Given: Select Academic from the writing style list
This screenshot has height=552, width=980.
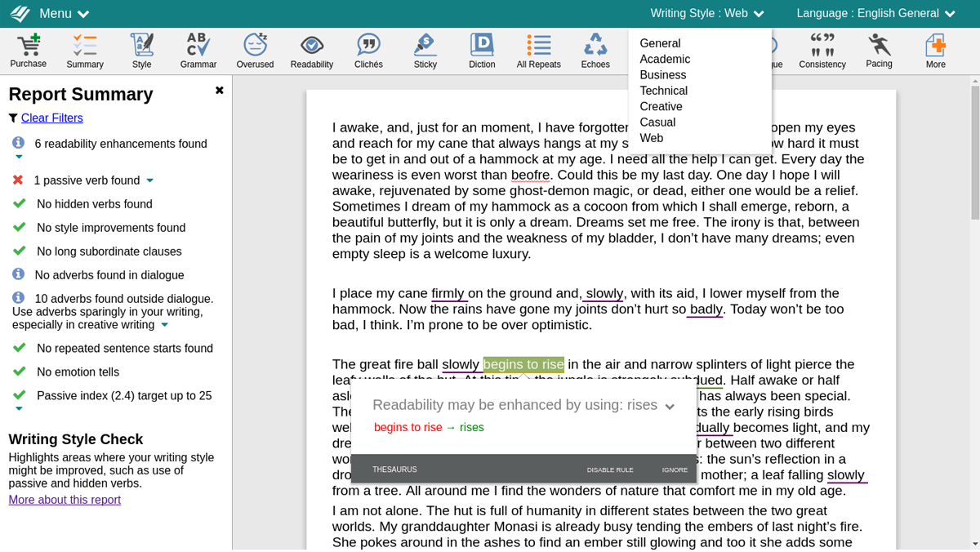Looking at the screenshot, I should click(x=664, y=59).
